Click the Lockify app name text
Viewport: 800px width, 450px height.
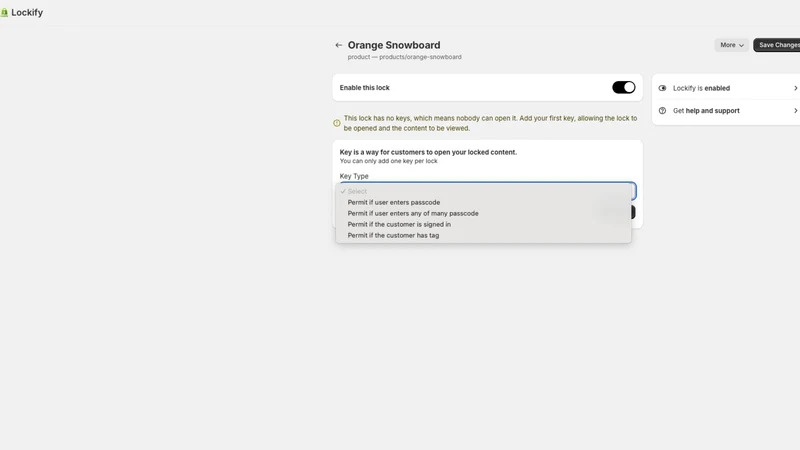tap(27, 13)
